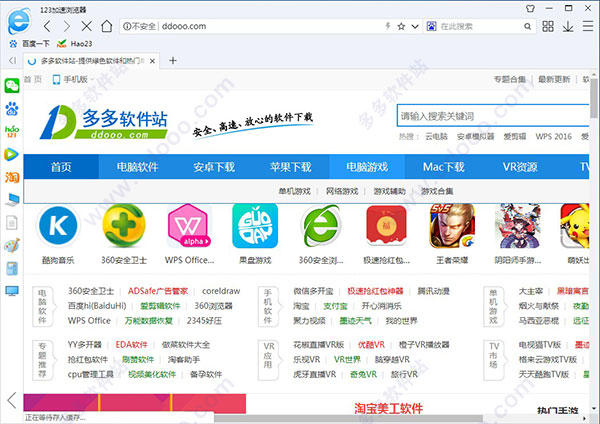Open the browser hamburger menu
The width and height of the screenshot is (600, 424).
coord(588,26)
